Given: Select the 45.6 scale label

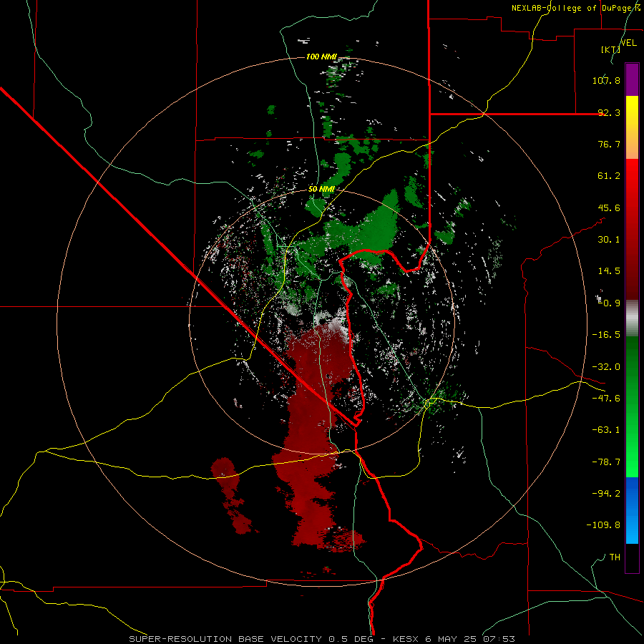Looking at the screenshot, I should [609, 208].
